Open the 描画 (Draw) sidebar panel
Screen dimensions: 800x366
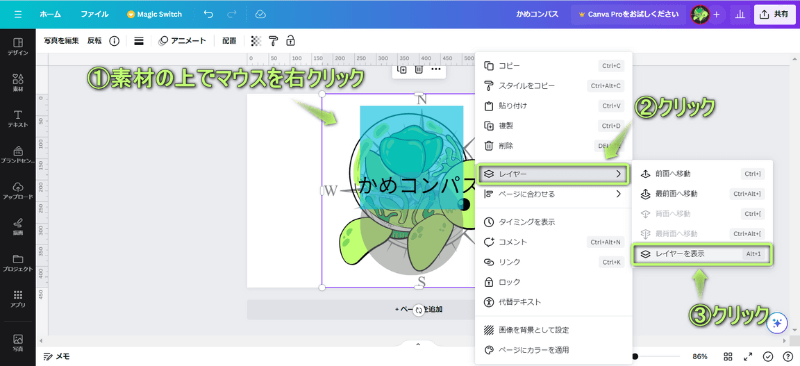[x=18, y=227]
